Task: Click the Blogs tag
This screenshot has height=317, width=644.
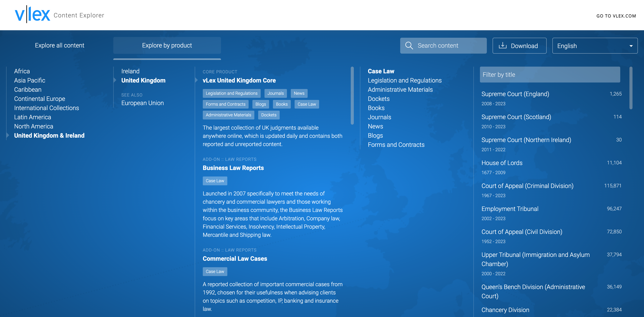Action: pos(260,104)
